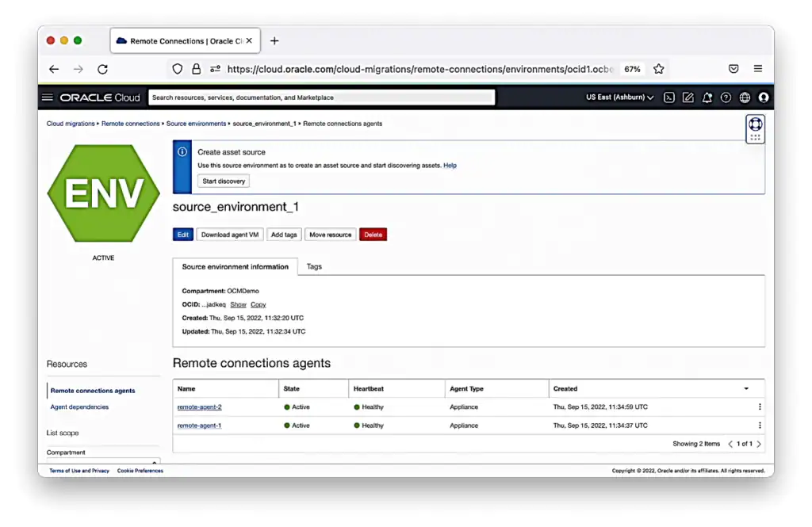The width and height of the screenshot is (812, 527).
Task: Click the 67% zoom level indicator
Action: 632,69
